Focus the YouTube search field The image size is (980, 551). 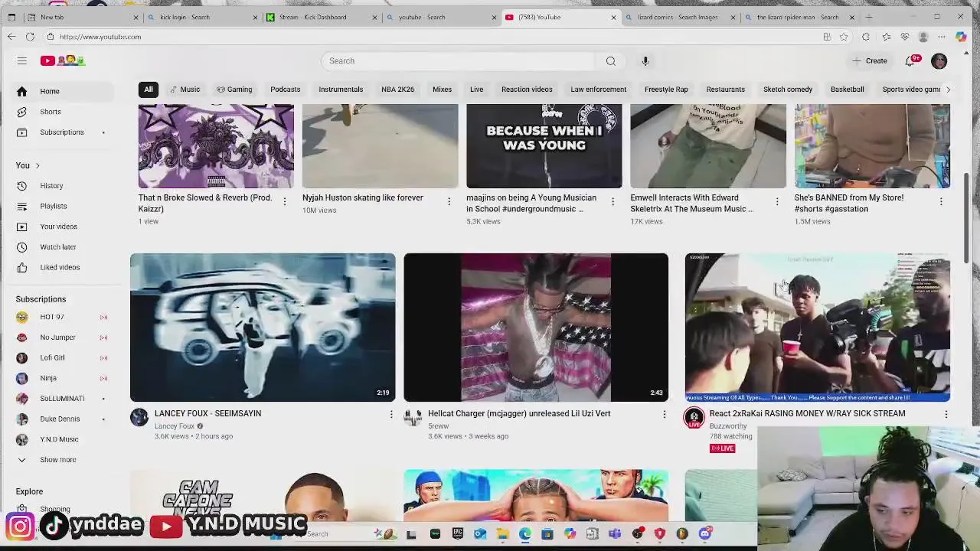[x=458, y=60]
